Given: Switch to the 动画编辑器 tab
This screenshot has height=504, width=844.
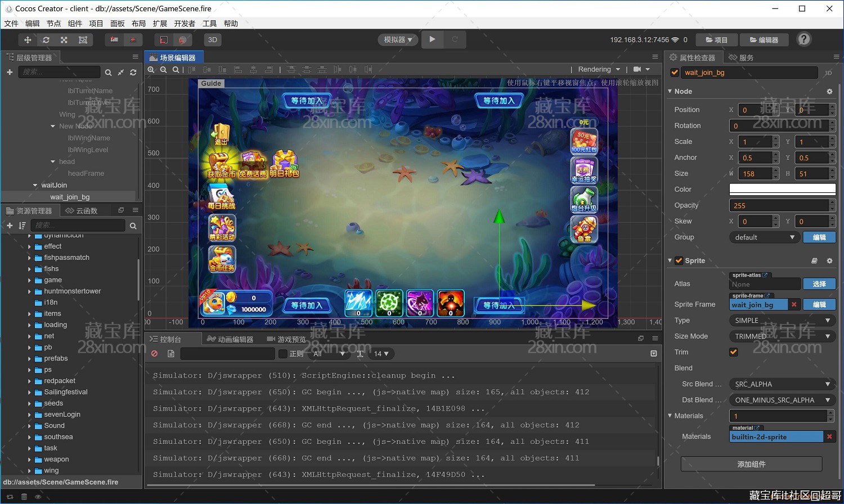Looking at the screenshot, I should (230, 339).
